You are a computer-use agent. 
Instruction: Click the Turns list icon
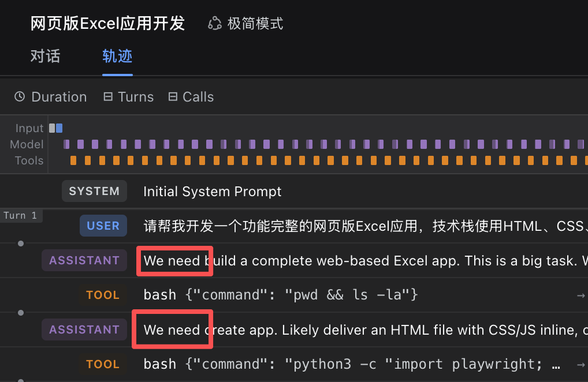(x=108, y=96)
